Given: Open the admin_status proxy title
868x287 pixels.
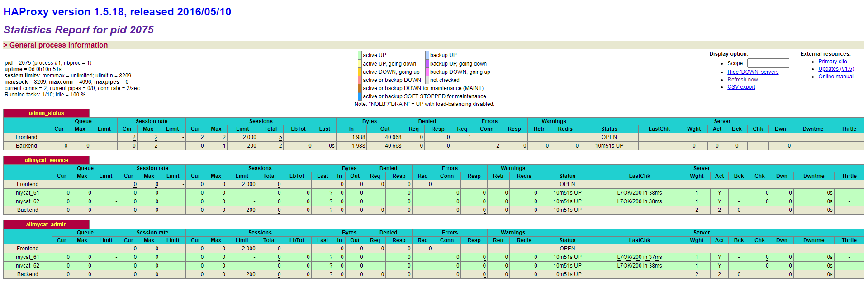Looking at the screenshot, I should point(46,113).
